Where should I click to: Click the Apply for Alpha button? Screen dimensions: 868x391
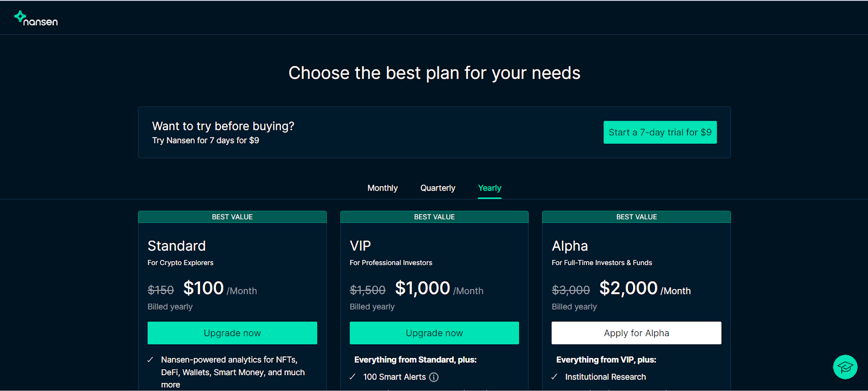[636, 333]
